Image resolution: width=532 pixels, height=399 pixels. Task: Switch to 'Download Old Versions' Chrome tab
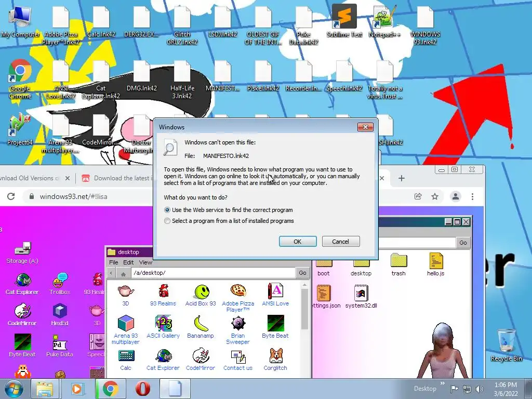34,178
